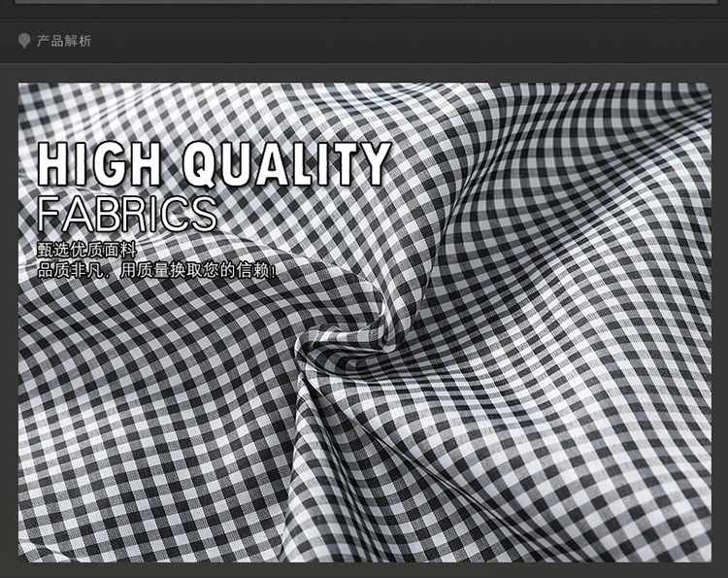Select the 产品解析 section heading

click(64, 41)
